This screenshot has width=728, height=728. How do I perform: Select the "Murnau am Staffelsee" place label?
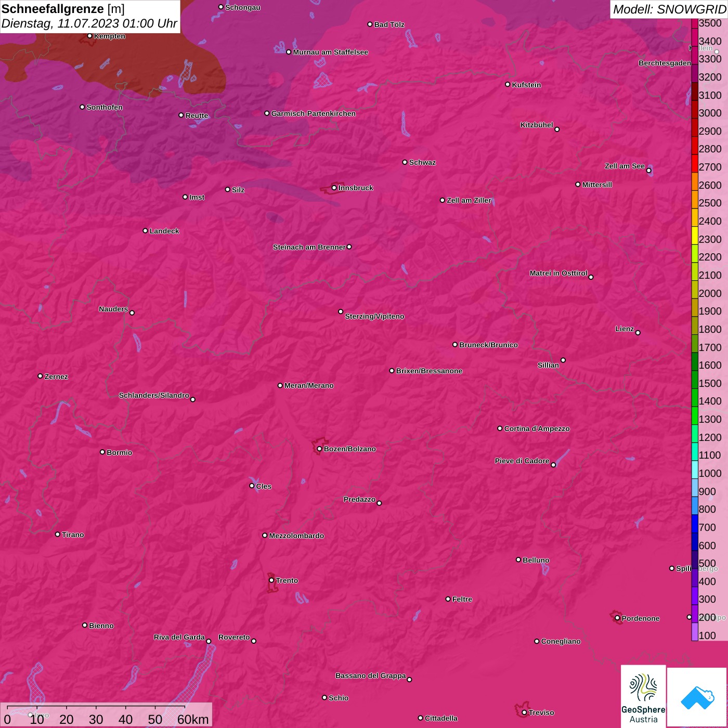click(x=331, y=52)
